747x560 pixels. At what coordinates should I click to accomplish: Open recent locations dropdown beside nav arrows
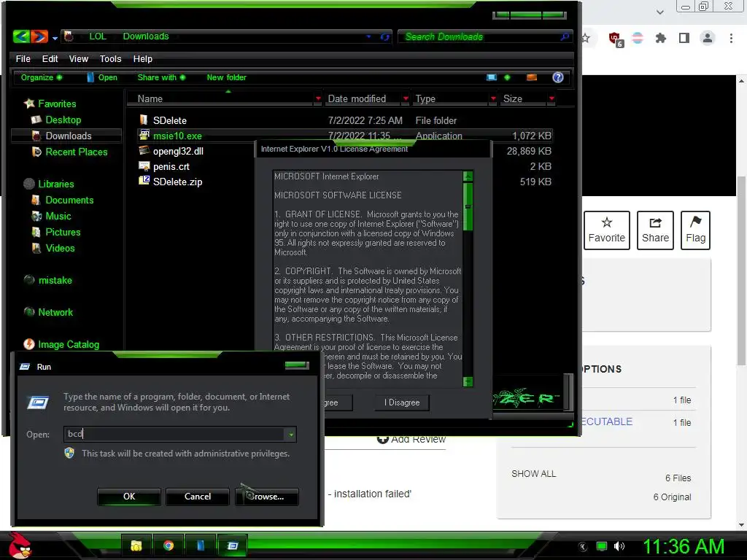[x=55, y=38]
